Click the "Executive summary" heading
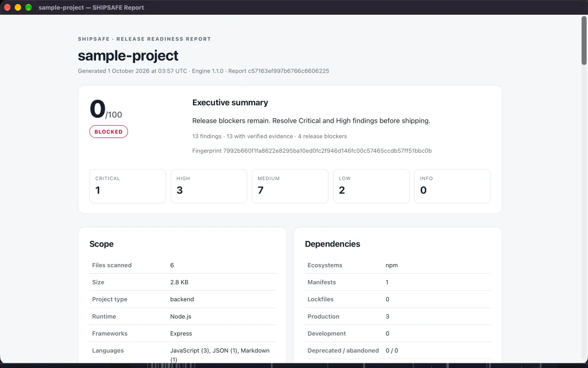 point(230,103)
